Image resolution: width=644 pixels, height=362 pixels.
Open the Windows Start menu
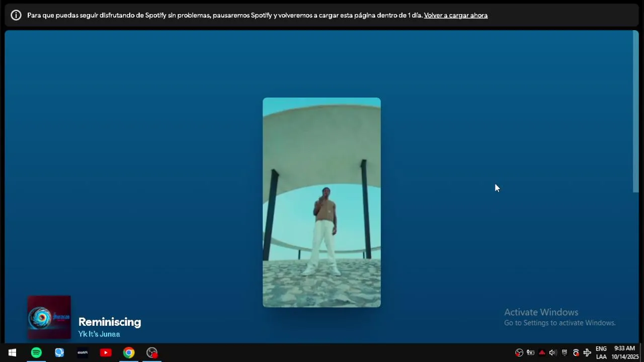[x=12, y=352]
